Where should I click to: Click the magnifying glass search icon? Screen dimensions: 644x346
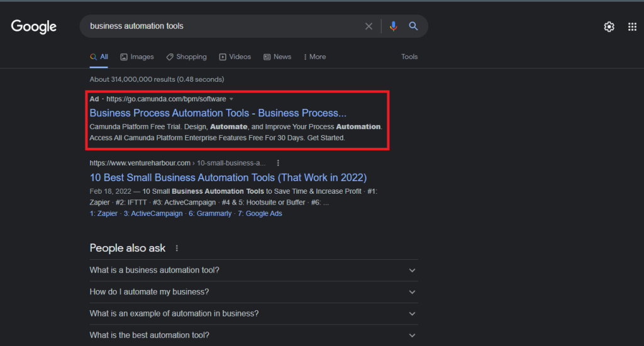click(x=413, y=26)
